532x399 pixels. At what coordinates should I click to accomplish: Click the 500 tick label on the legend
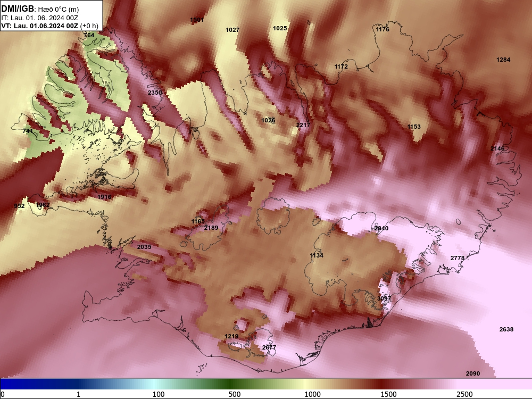(x=235, y=394)
